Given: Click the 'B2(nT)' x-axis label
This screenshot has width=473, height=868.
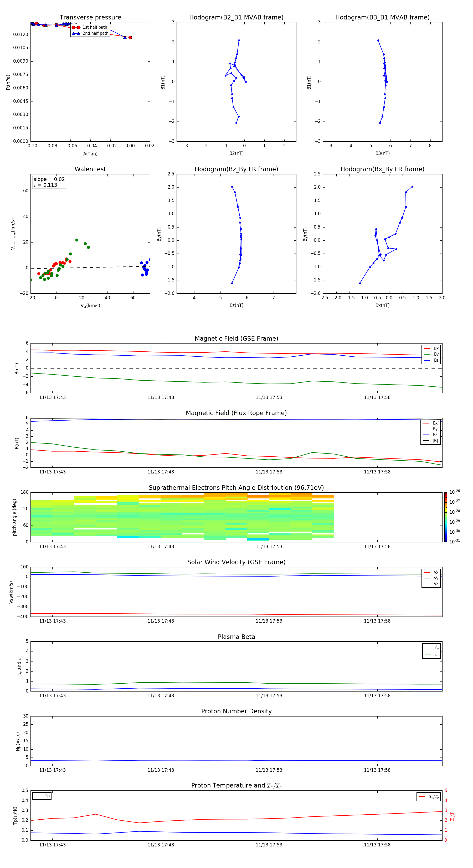Looking at the screenshot, I should (236, 153).
